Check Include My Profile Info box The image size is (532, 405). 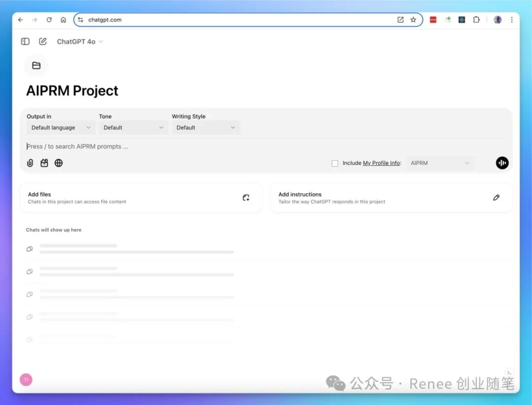[x=335, y=163]
